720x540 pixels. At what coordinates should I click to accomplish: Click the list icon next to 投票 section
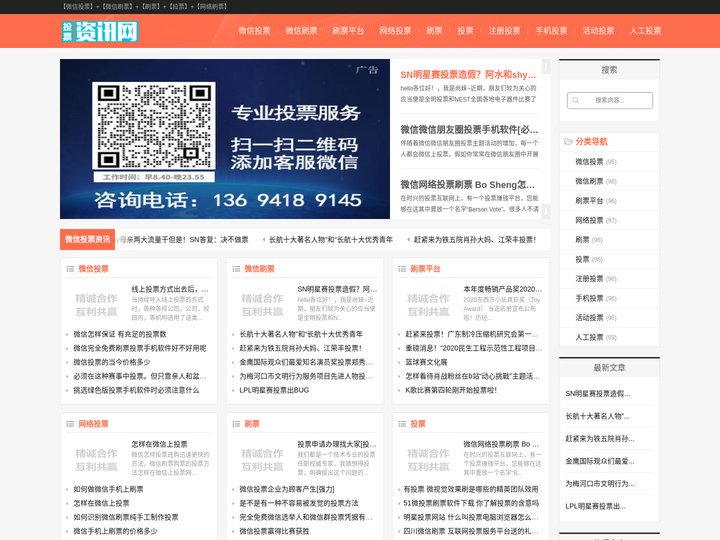402,424
